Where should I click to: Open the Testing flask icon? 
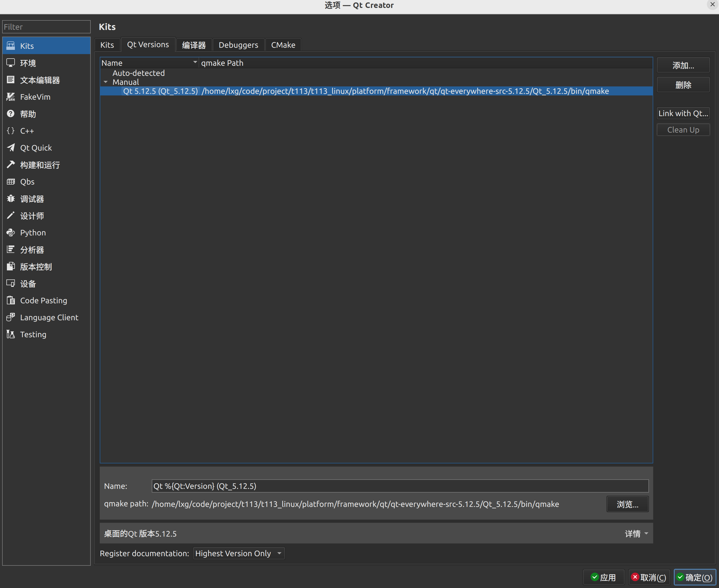(11, 334)
